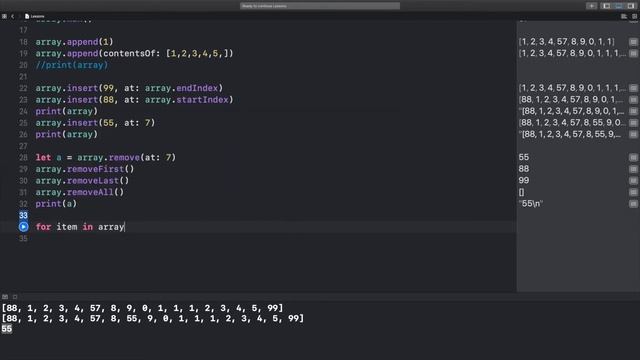
Task: Select the Lessons file breadcrumb
Action: (34, 16)
